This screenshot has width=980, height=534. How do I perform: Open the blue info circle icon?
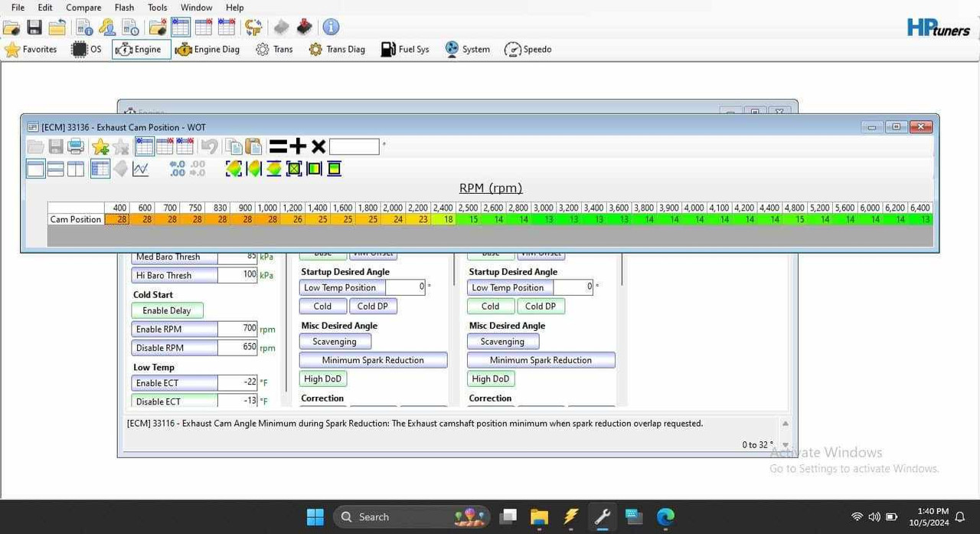[x=331, y=27]
